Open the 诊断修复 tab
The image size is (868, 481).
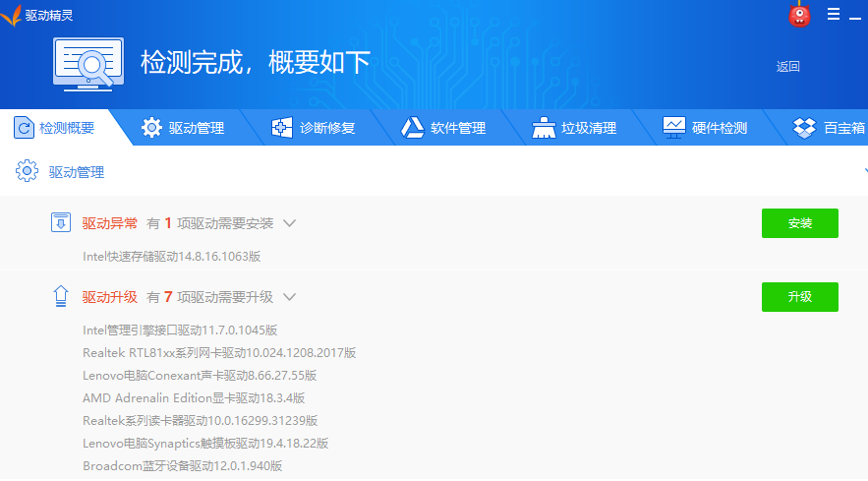coord(315,128)
